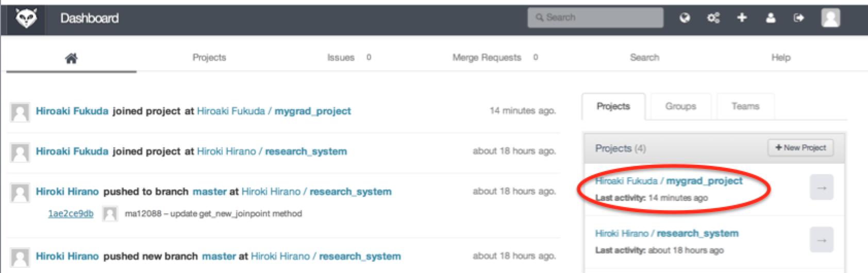Switch to the Groups tab
868x273 pixels.
[680, 106]
